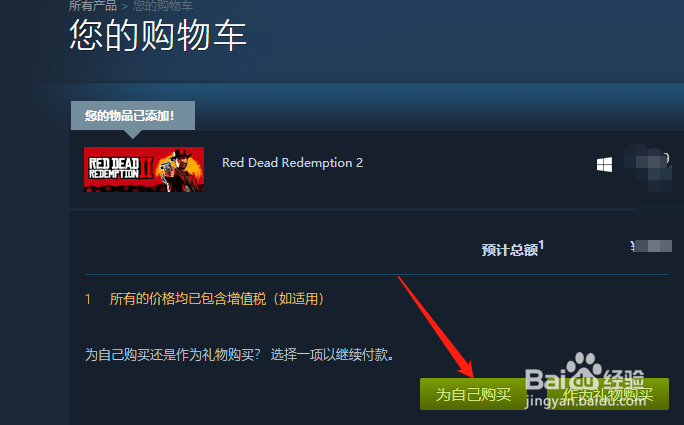Click the blurred estimated total amount

[651, 246]
